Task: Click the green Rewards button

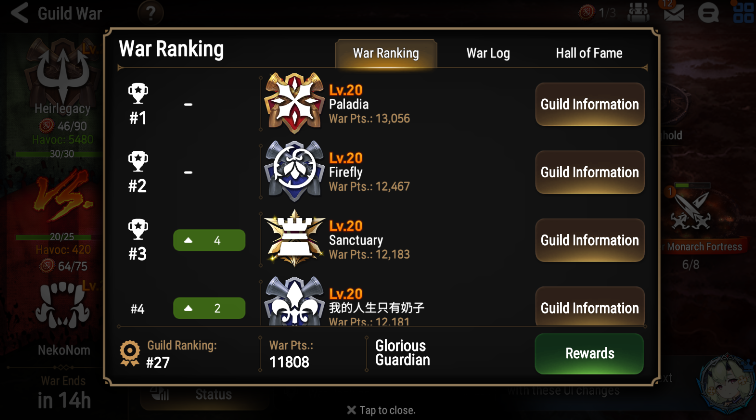Action: 589,353
